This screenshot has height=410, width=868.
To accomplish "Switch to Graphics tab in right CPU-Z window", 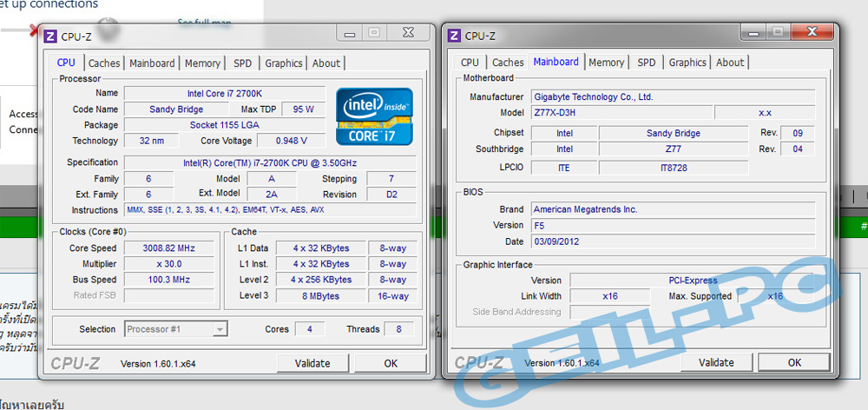I will click(687, 63).
